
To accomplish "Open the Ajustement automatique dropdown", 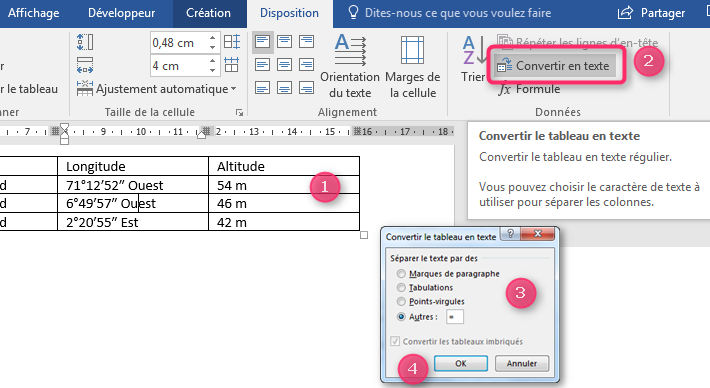I will [x=157, y=89].
